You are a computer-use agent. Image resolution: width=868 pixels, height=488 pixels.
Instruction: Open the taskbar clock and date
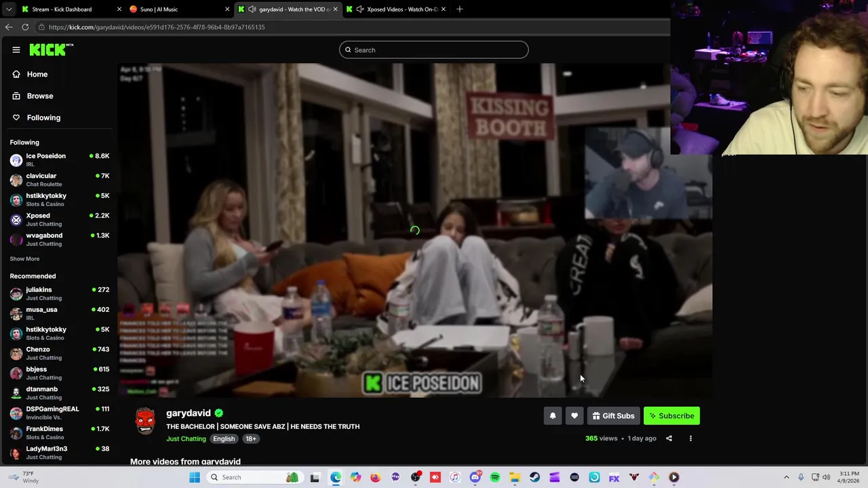tap(849, 477)
